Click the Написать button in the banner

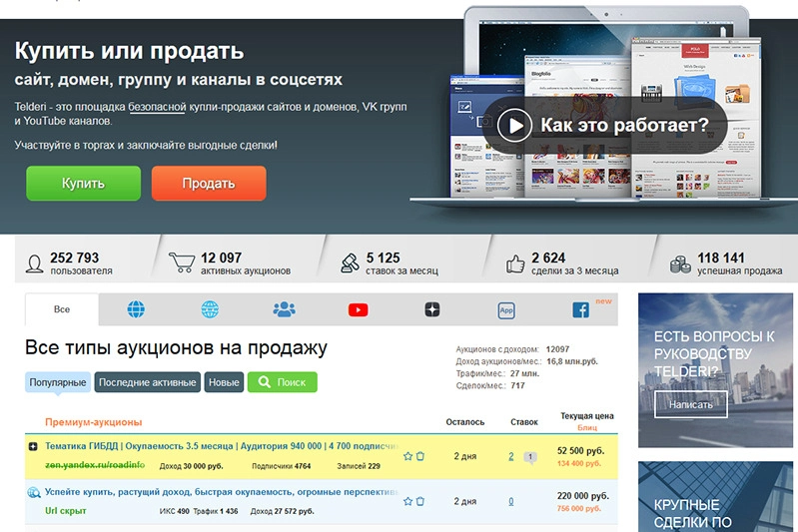tap(690, 405)
